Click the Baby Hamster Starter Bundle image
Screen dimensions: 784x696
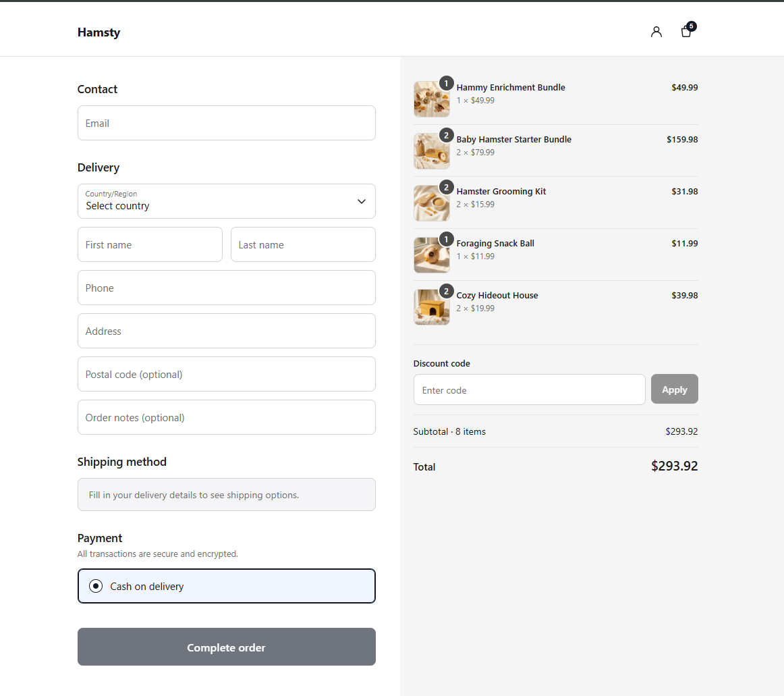click(x=432, y=151)
